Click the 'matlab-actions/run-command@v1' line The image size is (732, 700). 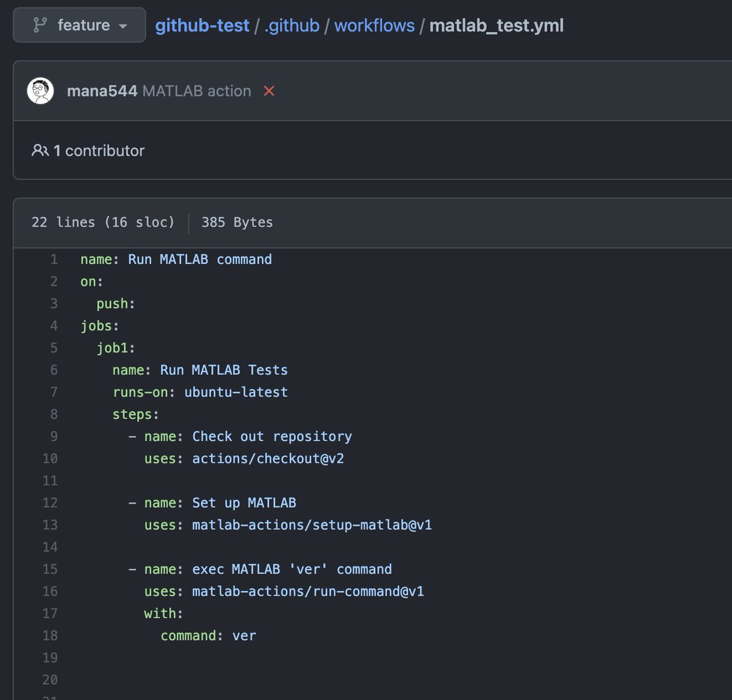tap(284, 591)
